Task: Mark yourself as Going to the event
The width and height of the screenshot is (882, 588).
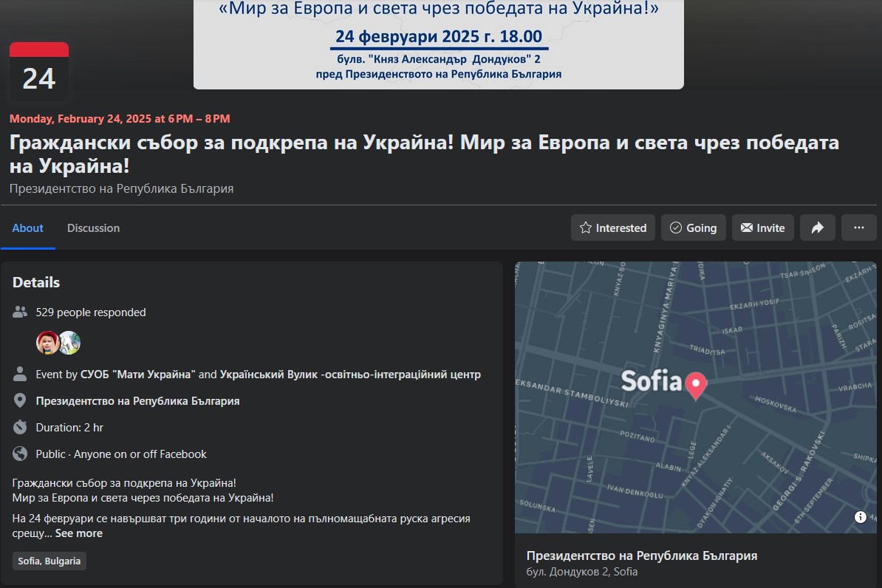Action: click(694, 228)
